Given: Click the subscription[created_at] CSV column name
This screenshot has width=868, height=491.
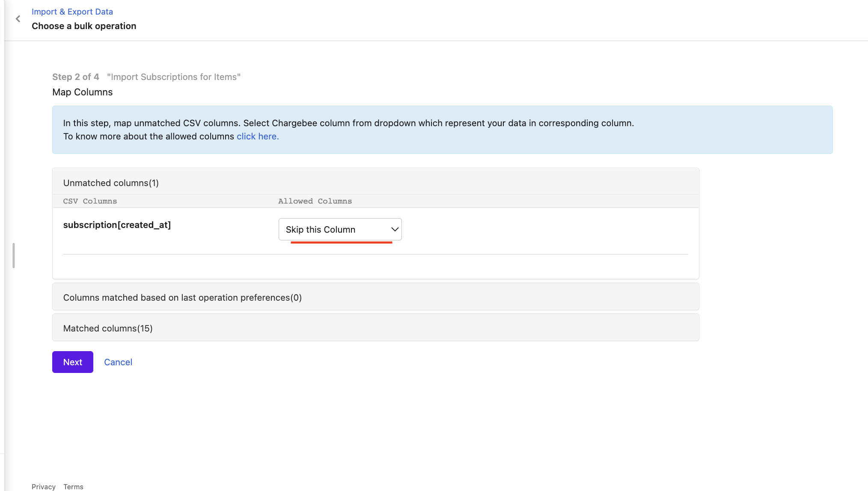Looking at the screenshot, I should (x=117, y=225).
